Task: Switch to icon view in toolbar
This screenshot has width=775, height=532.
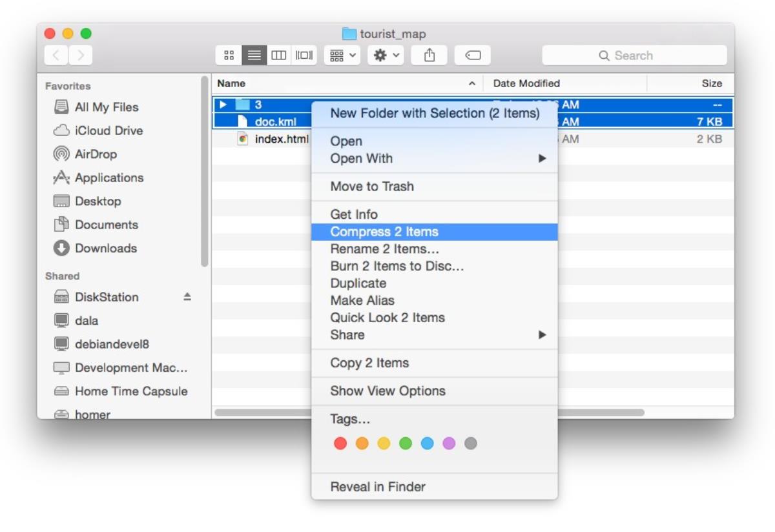Action: [x=229, y=56]
